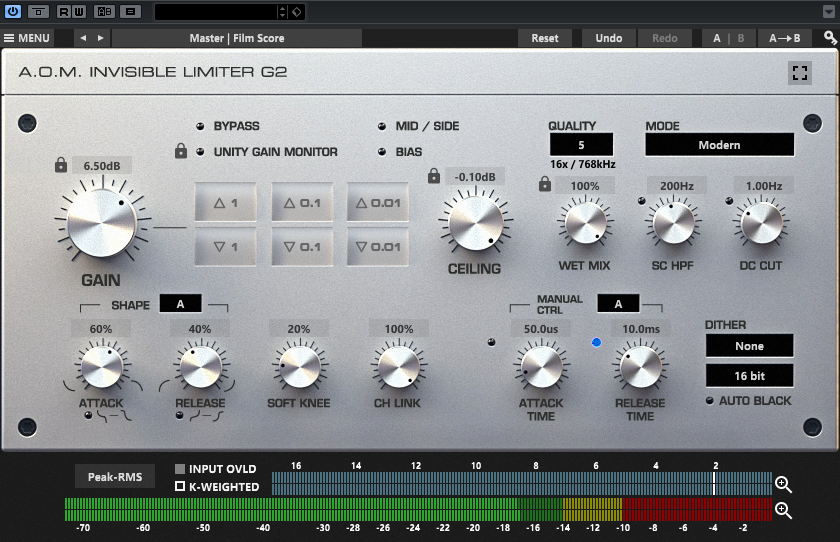Click the Write automation W button
Image resolution: width=840 pixels, height=542 pixels.
pyautogui.click(x=78, y=11)
